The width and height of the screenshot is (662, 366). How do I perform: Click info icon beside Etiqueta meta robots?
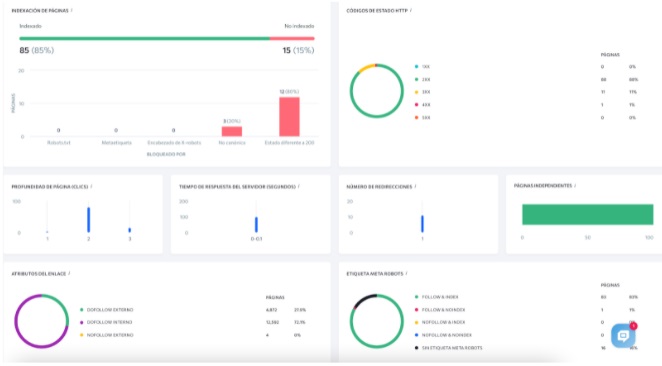pos(406,274)
